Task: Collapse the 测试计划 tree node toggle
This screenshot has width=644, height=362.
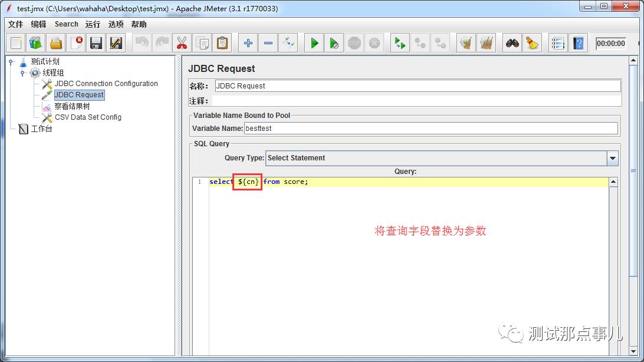Action: pyautogui.click(x=12, y=62)
